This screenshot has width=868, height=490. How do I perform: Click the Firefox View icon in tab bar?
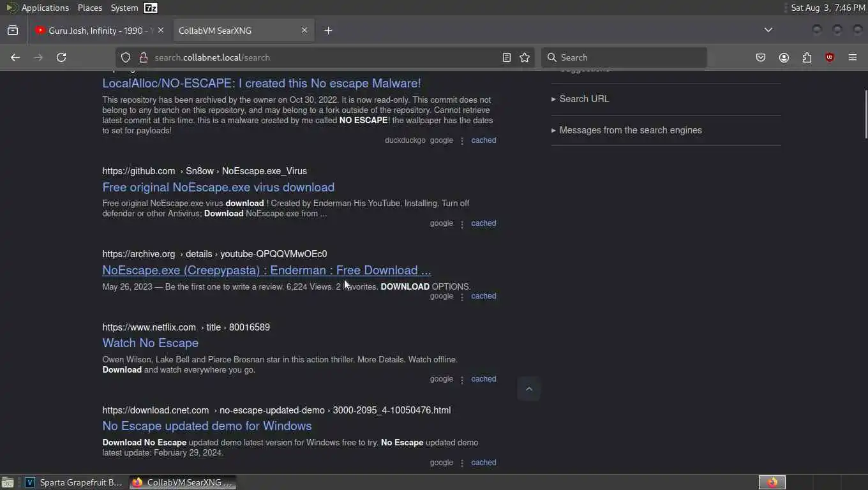click(x=13, y=30)
